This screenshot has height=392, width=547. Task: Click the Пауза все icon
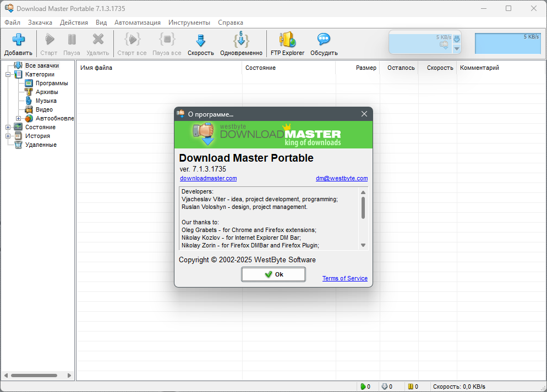point(167,39)
